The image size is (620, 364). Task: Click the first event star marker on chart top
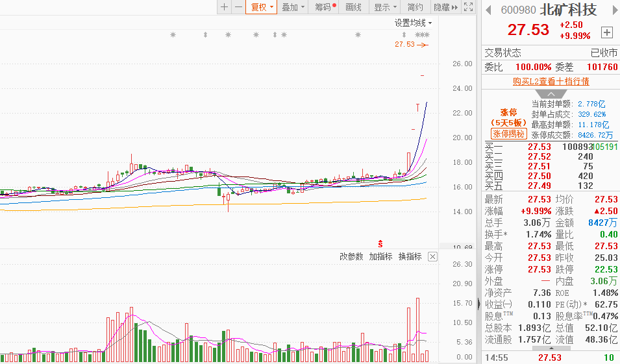pyautogui.click(x=173, y=35)
